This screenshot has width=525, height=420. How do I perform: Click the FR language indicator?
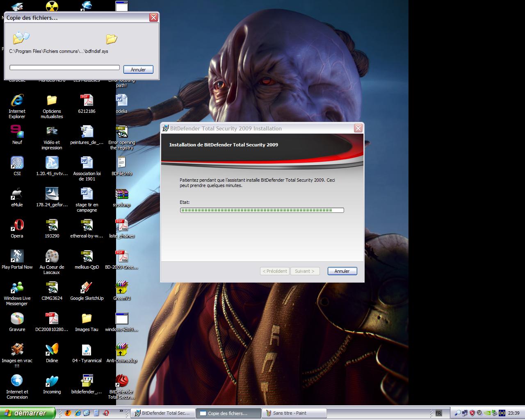pyautogui.click(x=438, y=413)
